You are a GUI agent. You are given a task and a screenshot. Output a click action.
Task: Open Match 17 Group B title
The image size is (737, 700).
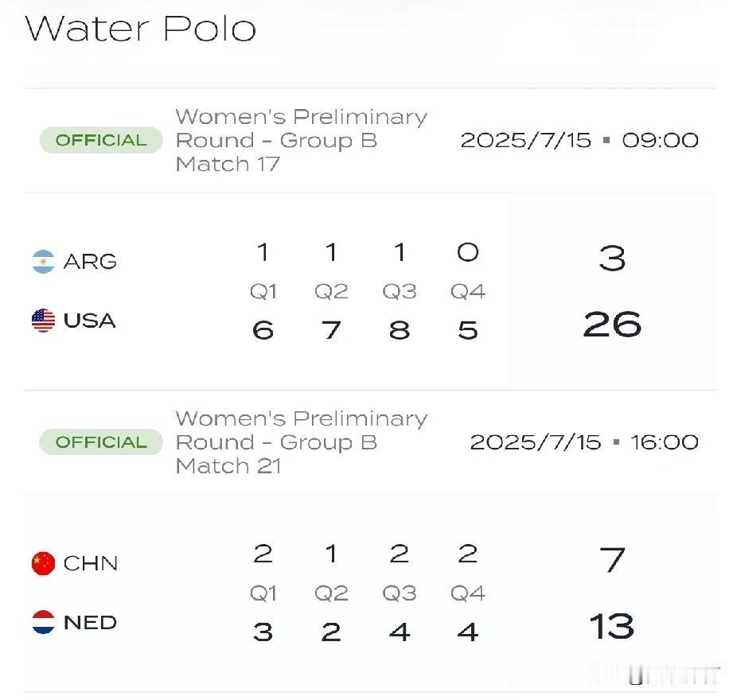(x=302, y=140)
